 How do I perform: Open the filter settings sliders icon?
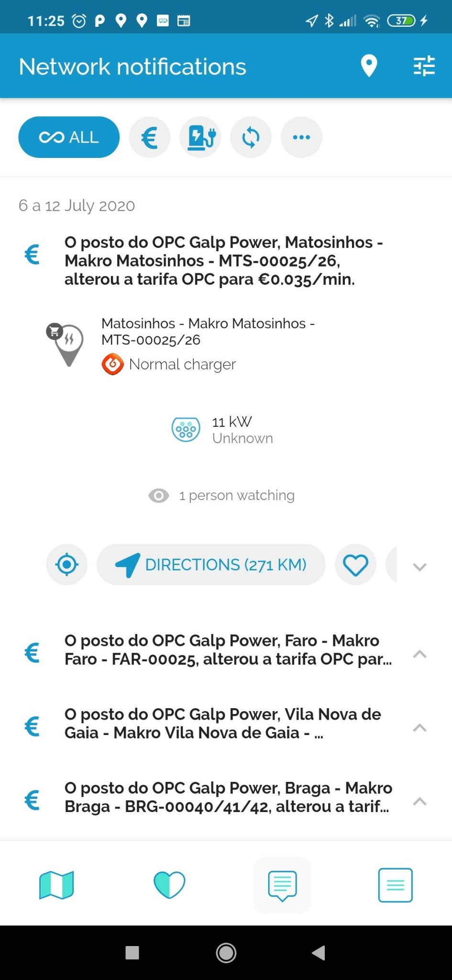tap(424, 66)
